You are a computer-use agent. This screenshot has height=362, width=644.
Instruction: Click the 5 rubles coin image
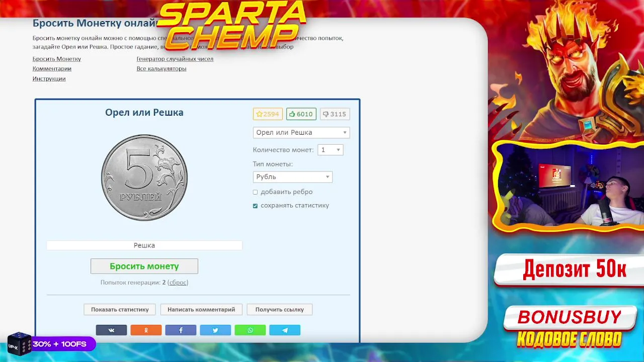point(144,177)
